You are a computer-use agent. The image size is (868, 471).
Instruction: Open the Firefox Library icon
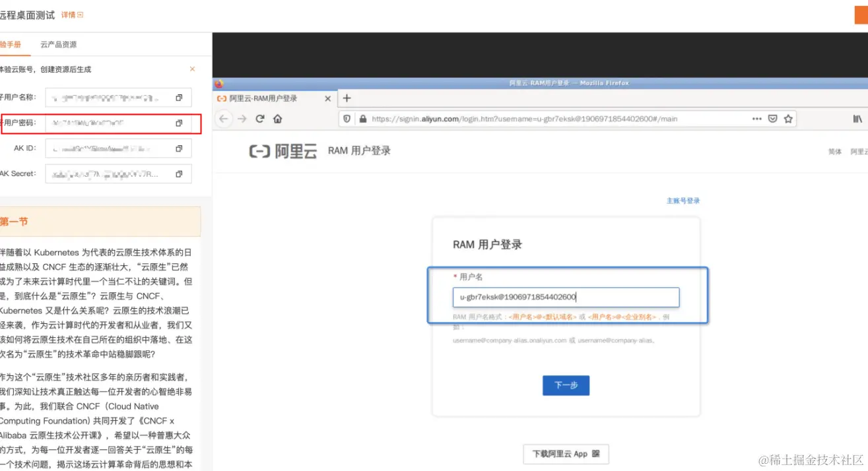[857, 119]
